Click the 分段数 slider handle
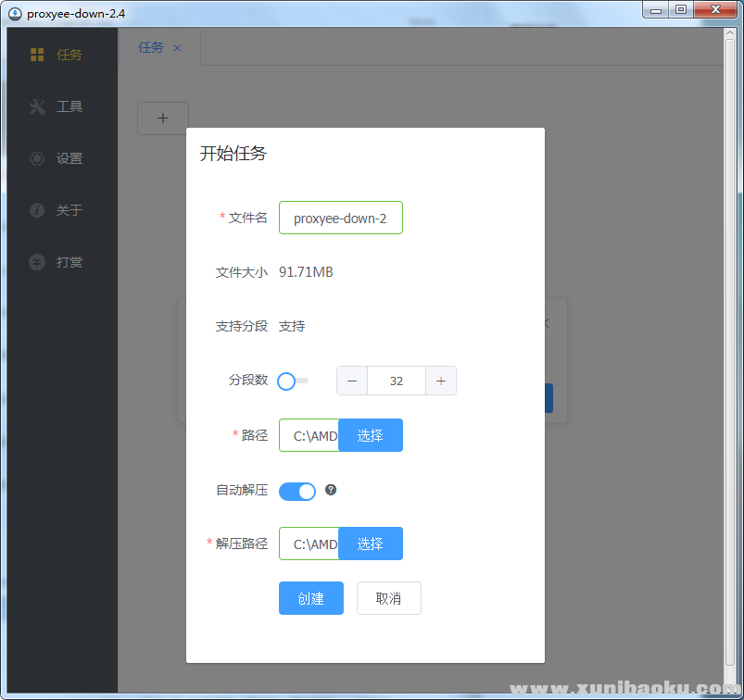 click(x=286, y=381)
